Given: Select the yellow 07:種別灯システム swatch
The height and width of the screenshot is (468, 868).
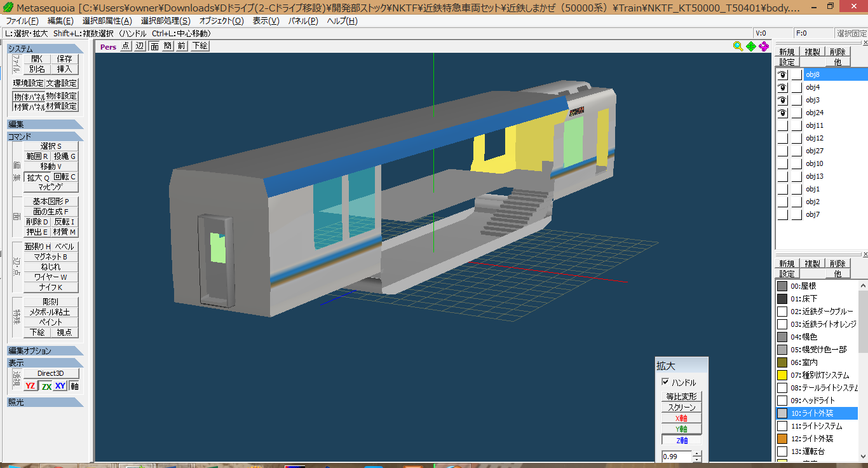Looking at the screenshot, I should point(782,375).
